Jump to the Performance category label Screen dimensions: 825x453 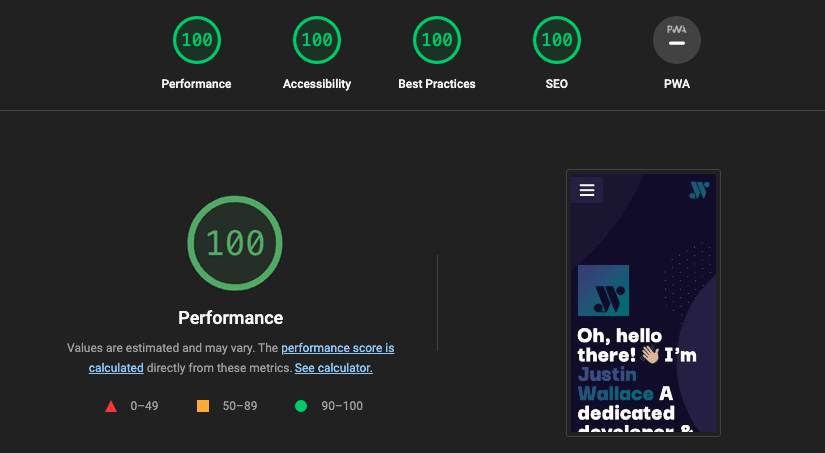(197, 84)
